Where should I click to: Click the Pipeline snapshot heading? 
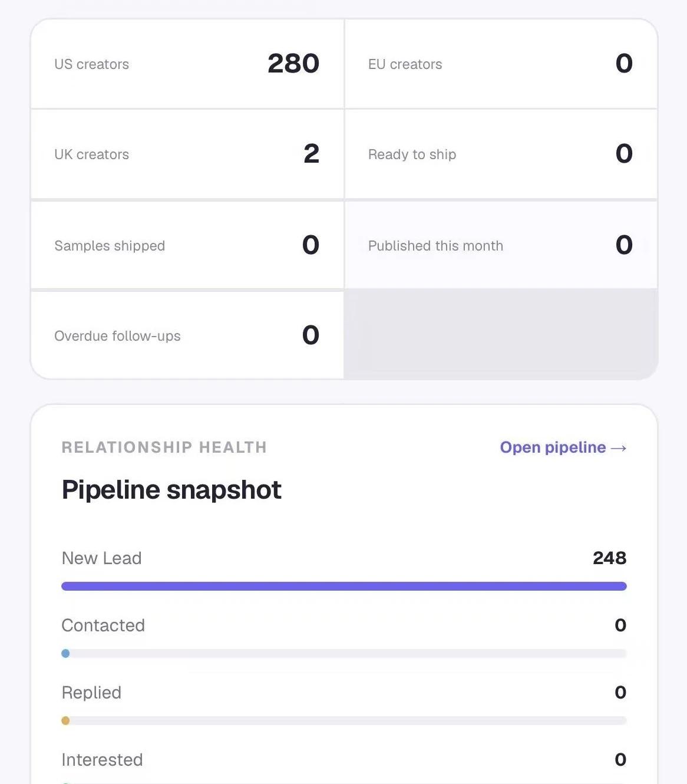(x=171, y=490)
